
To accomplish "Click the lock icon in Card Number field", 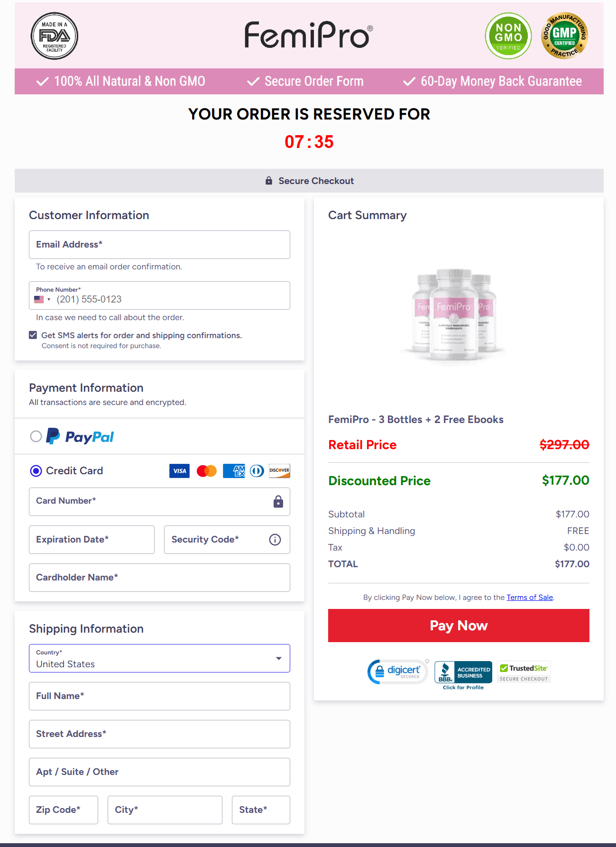I will point(277,502).
